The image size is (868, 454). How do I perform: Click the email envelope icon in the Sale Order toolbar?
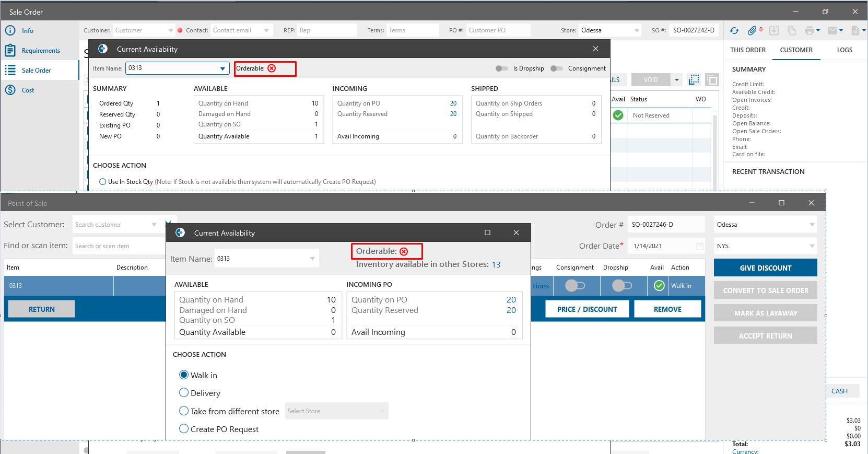pos(832,31)
